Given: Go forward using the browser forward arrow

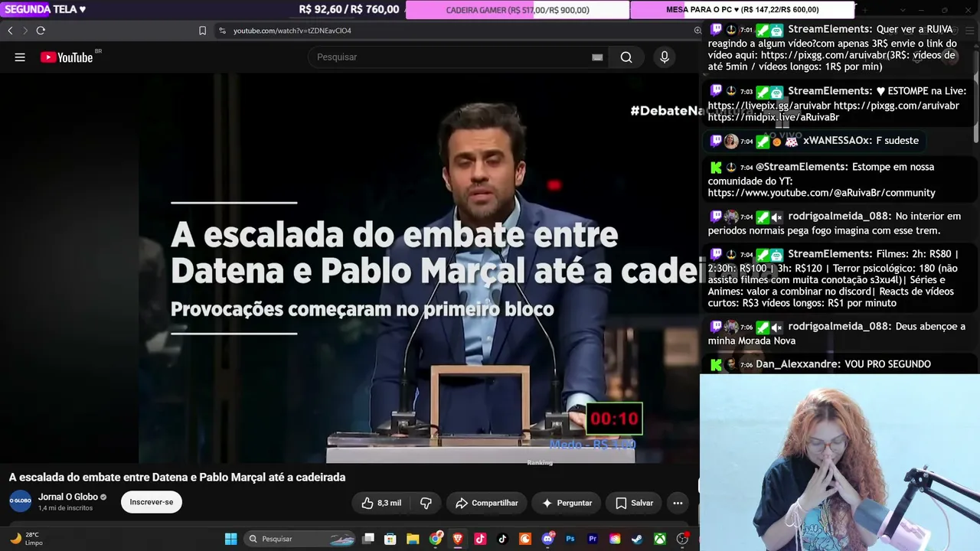Looking at the screenshot, I should pos(25,31).
